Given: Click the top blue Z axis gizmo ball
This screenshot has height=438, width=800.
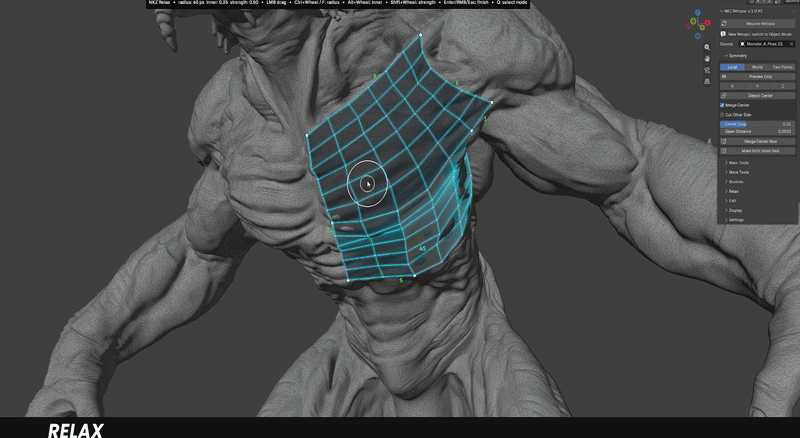Looking at the screenshot, I should pos(698,12).
